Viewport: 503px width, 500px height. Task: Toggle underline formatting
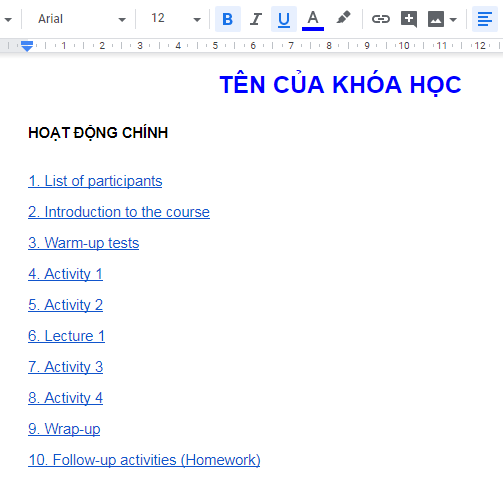coord(284,19)
